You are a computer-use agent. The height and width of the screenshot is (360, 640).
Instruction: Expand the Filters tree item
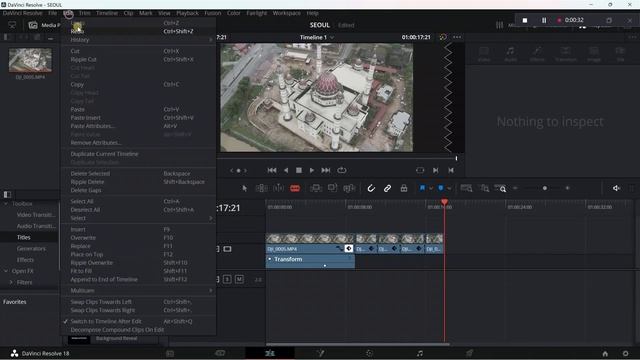(x=11, y=282)
